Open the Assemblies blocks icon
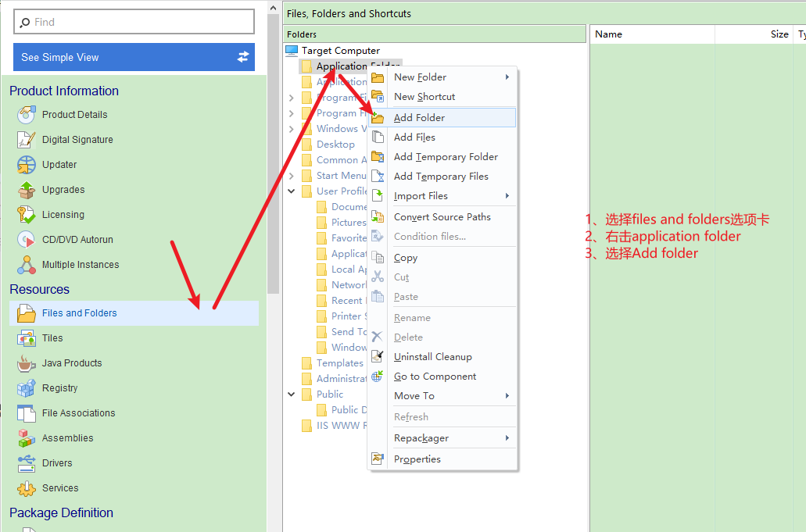 27,438
